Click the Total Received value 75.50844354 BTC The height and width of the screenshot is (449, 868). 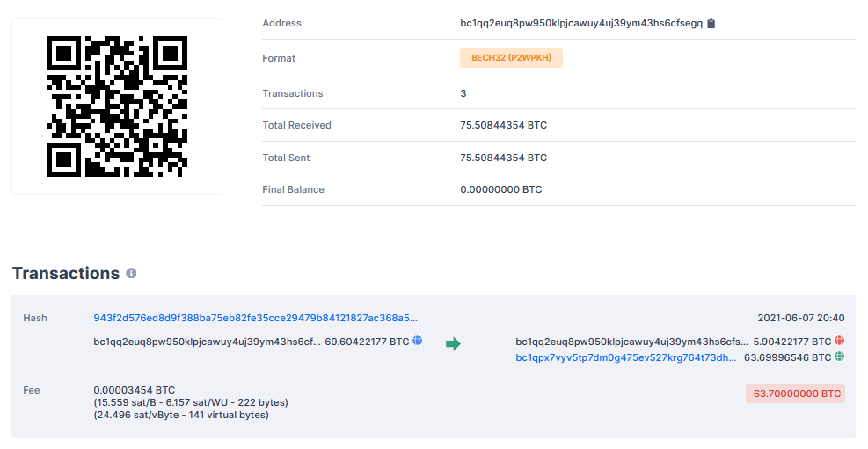pos(503,125)
